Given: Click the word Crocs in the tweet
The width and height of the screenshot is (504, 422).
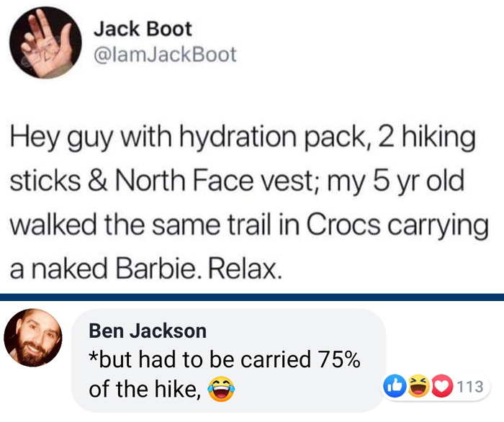Looking at the screenshot, I should [x=343, y=224].
